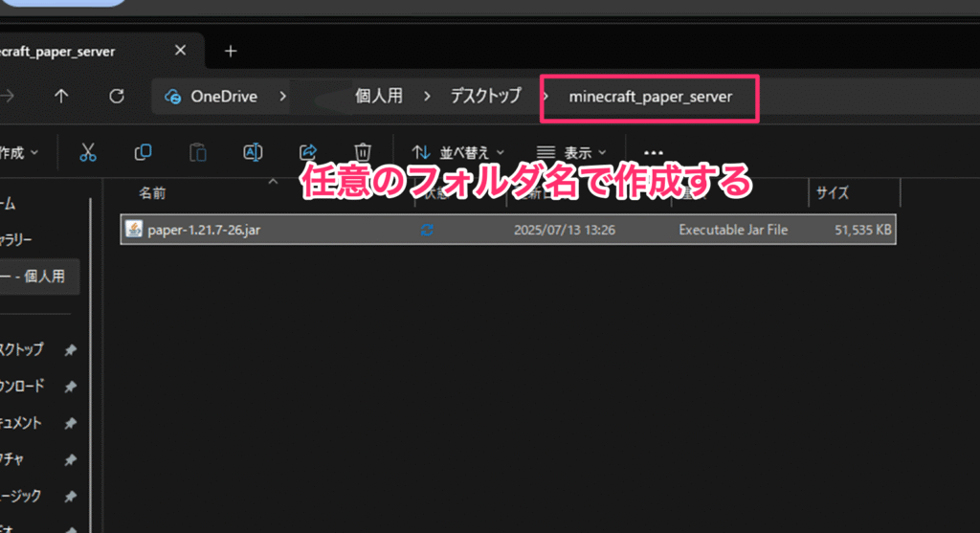Click the Share icon in toolbar
Image resolution: width=980 pixels, height=533 pixels.
click(x=308, y=152)
